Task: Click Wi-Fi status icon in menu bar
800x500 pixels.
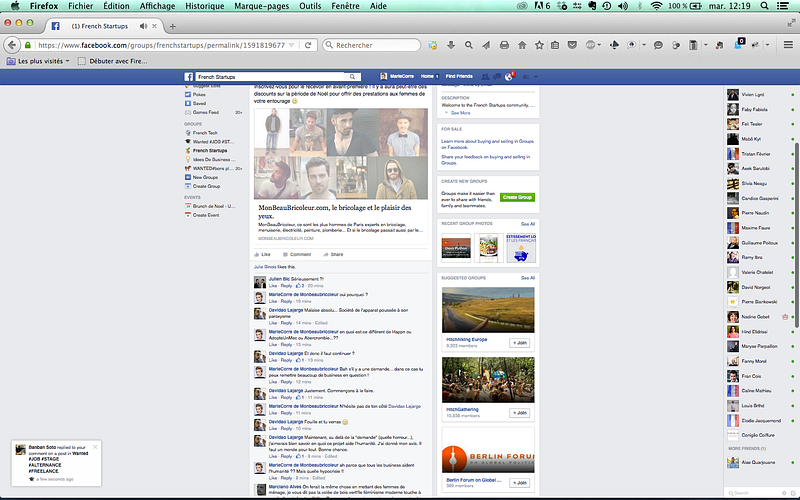Action: 657,6
